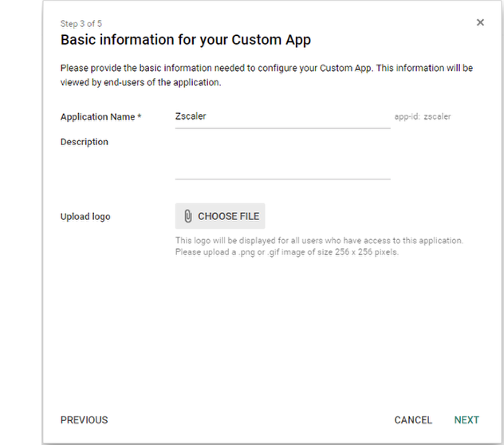Click the 'Please upload a .png or .gif' hint line
The width and height of the screenshot is (504, 445).
pos(286,253)
